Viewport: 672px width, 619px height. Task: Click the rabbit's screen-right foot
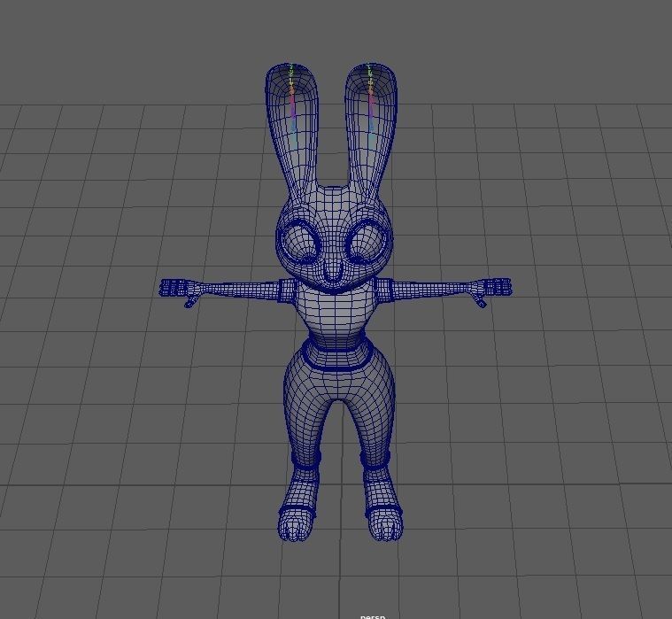(384, 524)
